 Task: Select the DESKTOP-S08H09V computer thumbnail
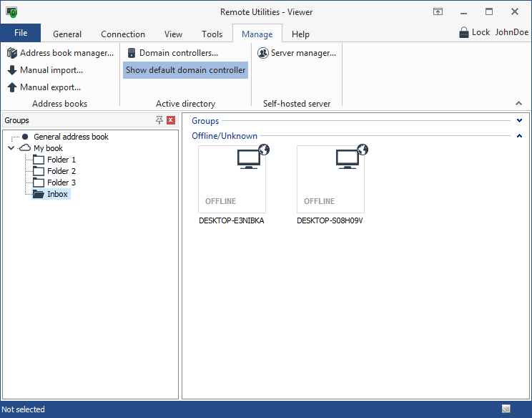331,179
